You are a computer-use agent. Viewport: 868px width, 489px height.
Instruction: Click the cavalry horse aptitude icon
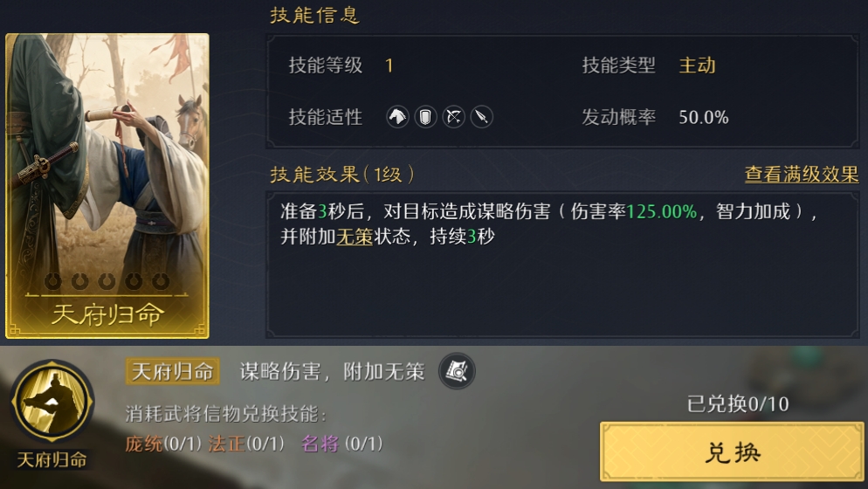[397, 117]
